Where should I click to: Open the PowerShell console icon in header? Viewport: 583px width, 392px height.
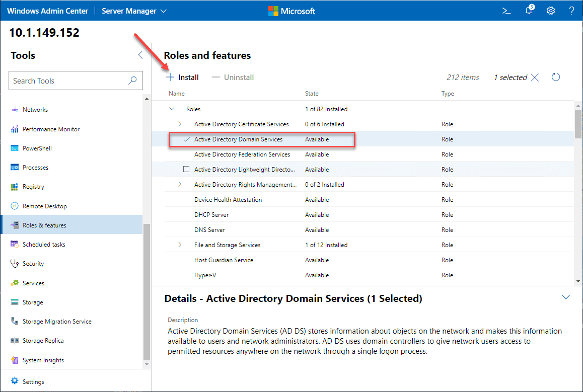pos(506,11)
